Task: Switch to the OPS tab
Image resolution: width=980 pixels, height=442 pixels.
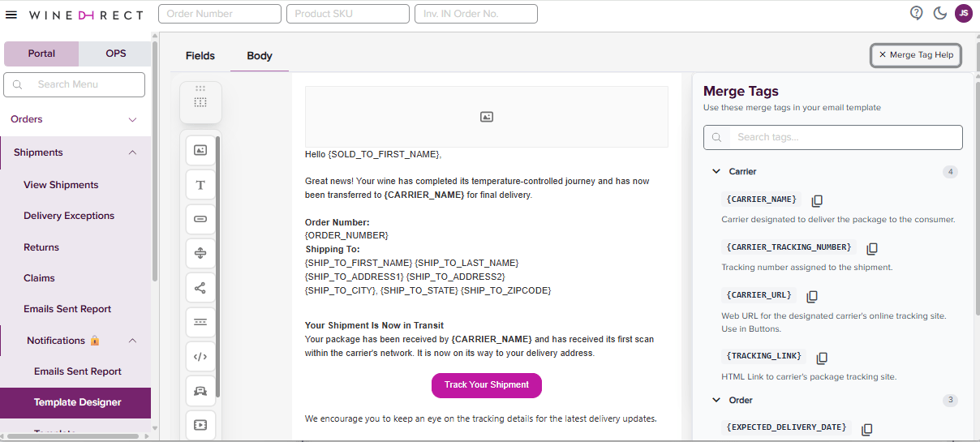Action: (x=115, y=54)
